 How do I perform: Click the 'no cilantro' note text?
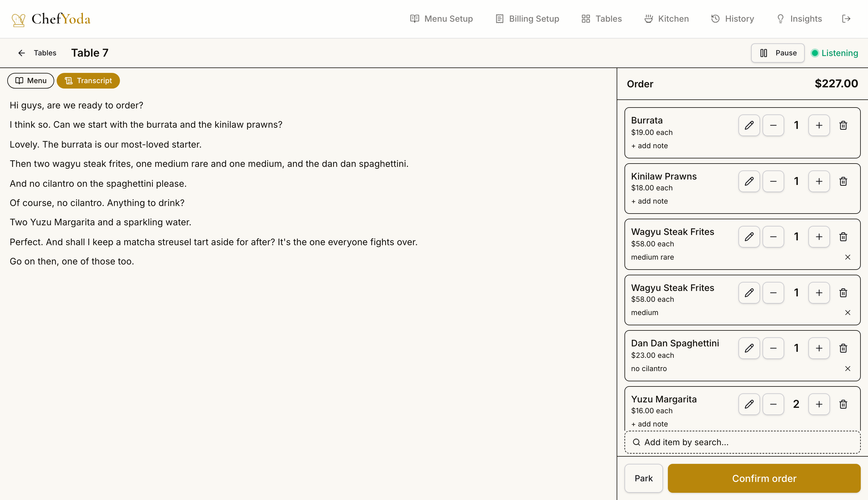(649, 368)
